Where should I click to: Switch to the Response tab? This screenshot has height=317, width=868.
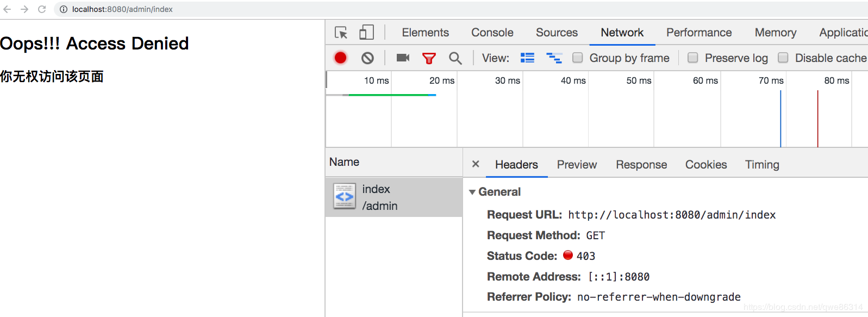[x=641, y=165]
